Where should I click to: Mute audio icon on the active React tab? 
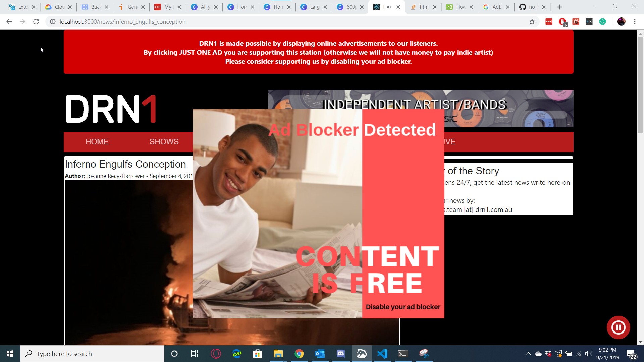389,7
